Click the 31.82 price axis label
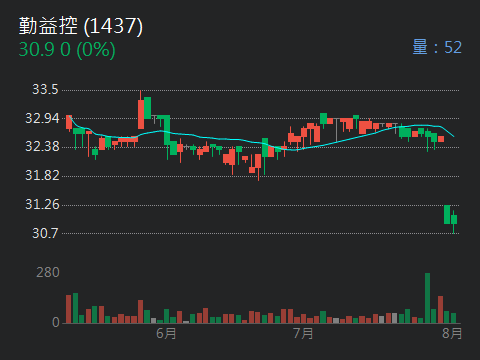This screenshot has height=360, width=480. click(x=42, y=175)
